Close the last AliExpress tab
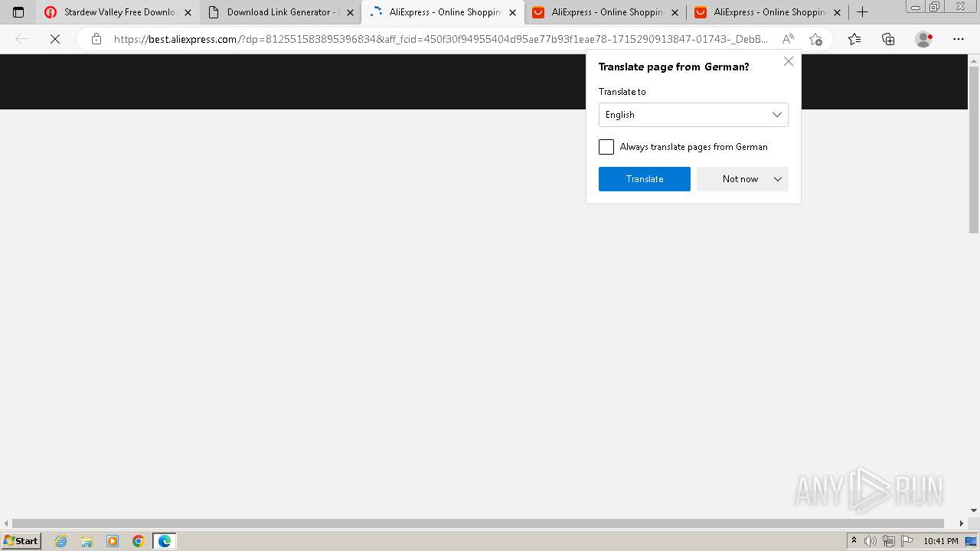Screen dimensions: 980x551 point(837,12)
